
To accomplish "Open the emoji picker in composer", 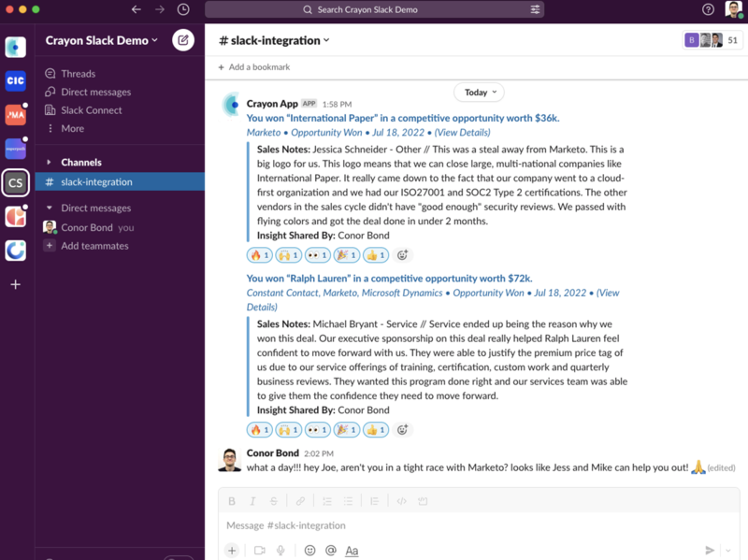I will coord(310,551).
